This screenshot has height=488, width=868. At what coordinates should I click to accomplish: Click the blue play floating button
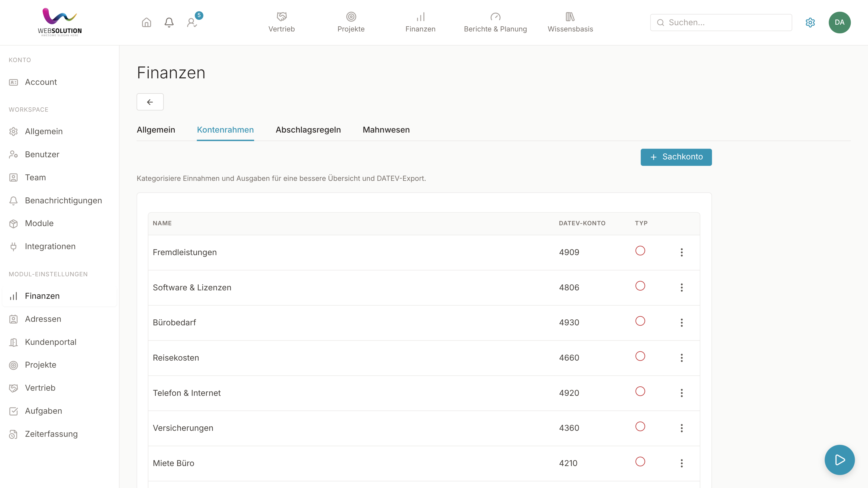[839, 460]
